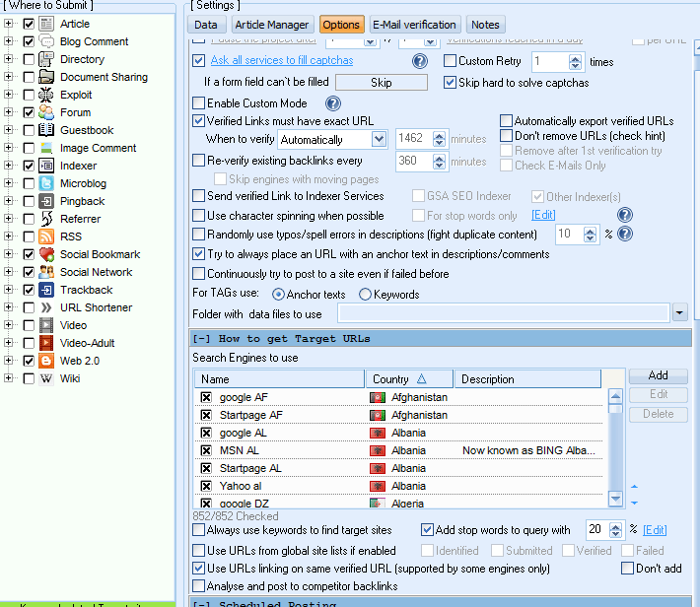Open help icon beside Enable Custom Mode
Screen dimensions: 700x607
pos(333,103)
